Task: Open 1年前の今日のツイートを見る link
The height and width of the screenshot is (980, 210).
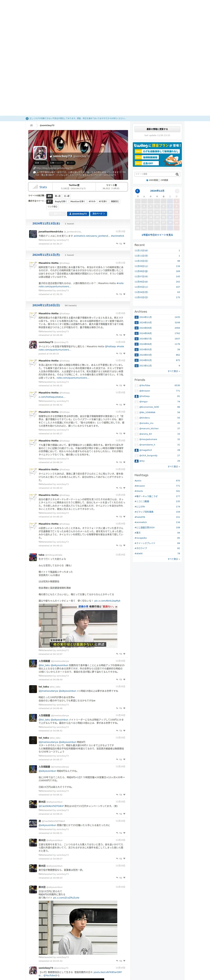Action: 157,235
